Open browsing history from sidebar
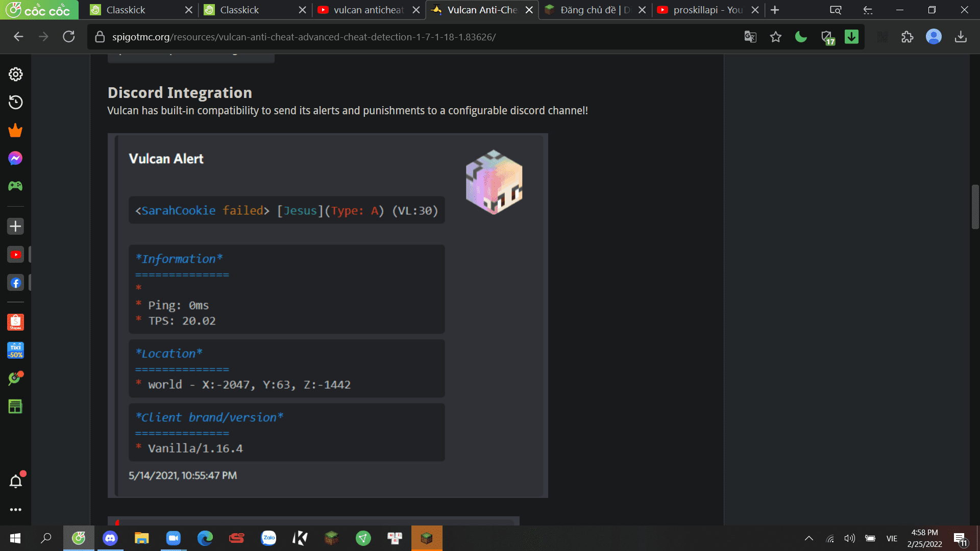 (x=15, y=103)
